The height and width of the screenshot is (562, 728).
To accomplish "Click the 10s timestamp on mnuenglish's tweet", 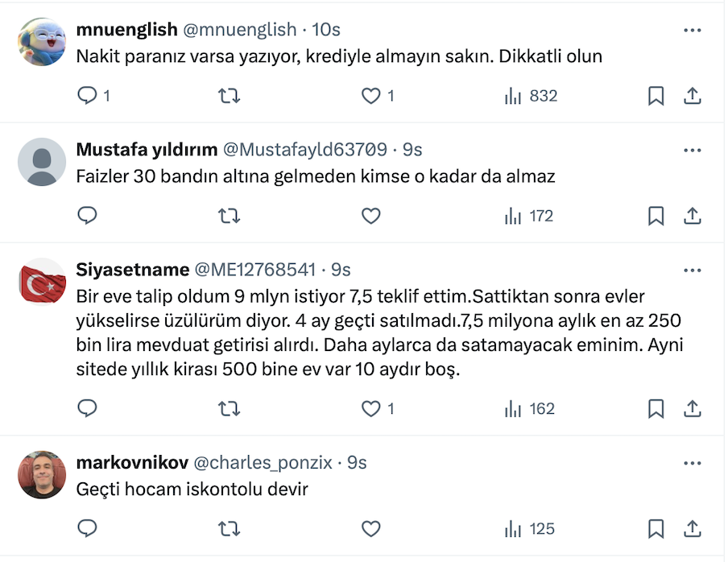I will 325,30.
